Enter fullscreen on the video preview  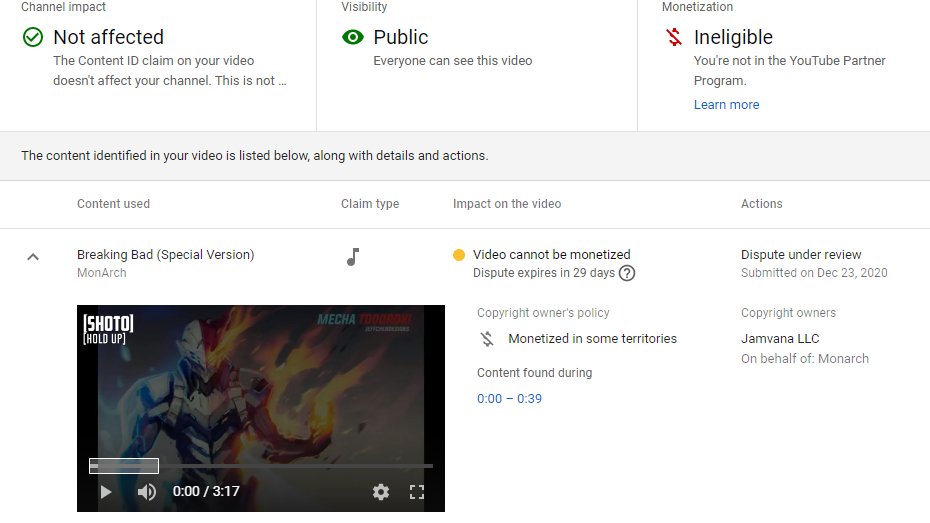417,492
